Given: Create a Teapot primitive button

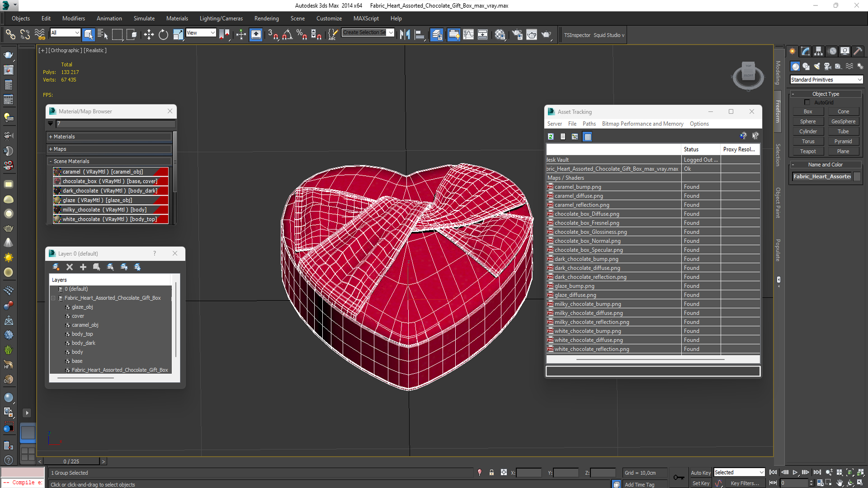Looking at the screenshot, I should [x=808, y=151].
